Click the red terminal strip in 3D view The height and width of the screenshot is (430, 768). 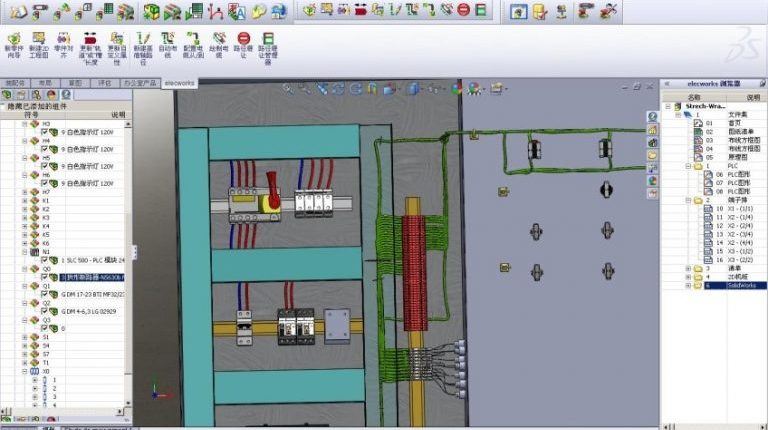(x=415, y=272)
